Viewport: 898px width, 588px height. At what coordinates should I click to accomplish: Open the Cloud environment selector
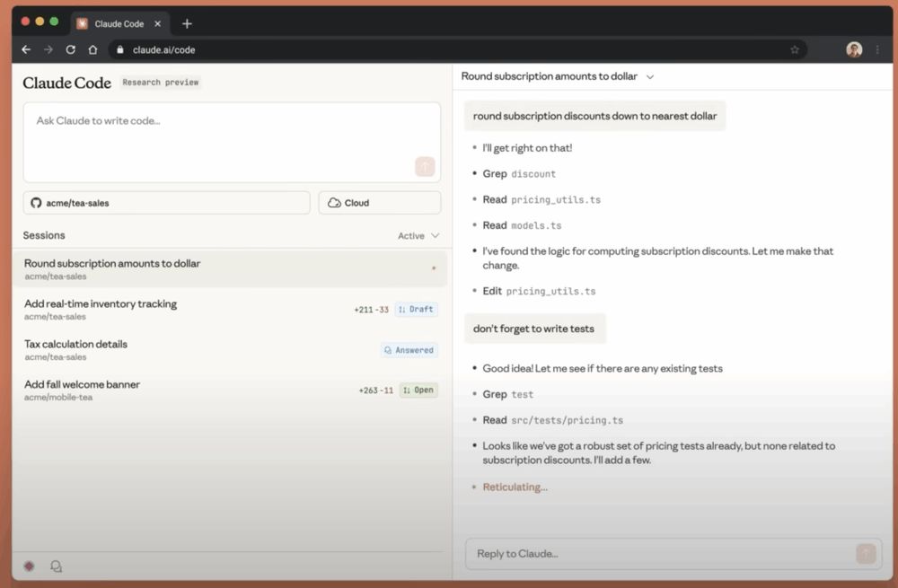(380, 203)
